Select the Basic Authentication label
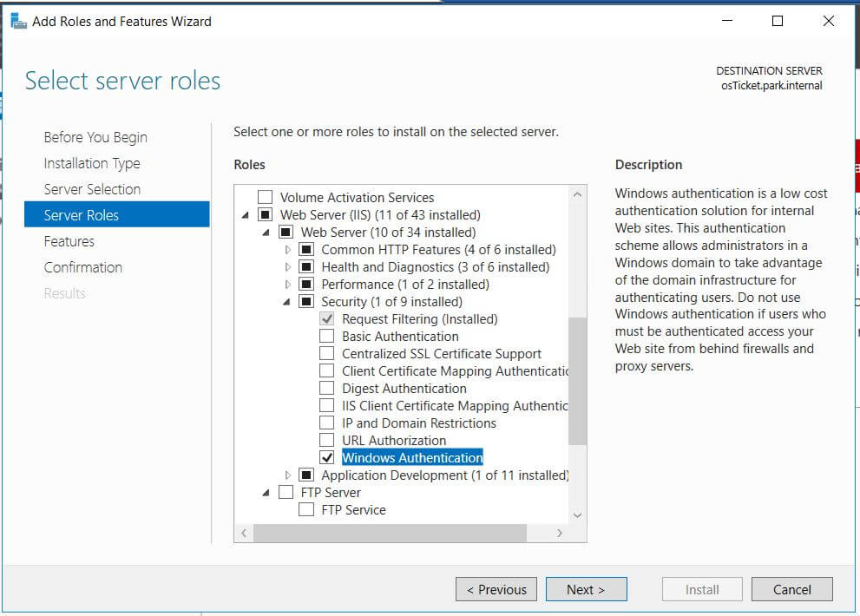The width and height of the screenshot is (860, 616). point(400,337)
